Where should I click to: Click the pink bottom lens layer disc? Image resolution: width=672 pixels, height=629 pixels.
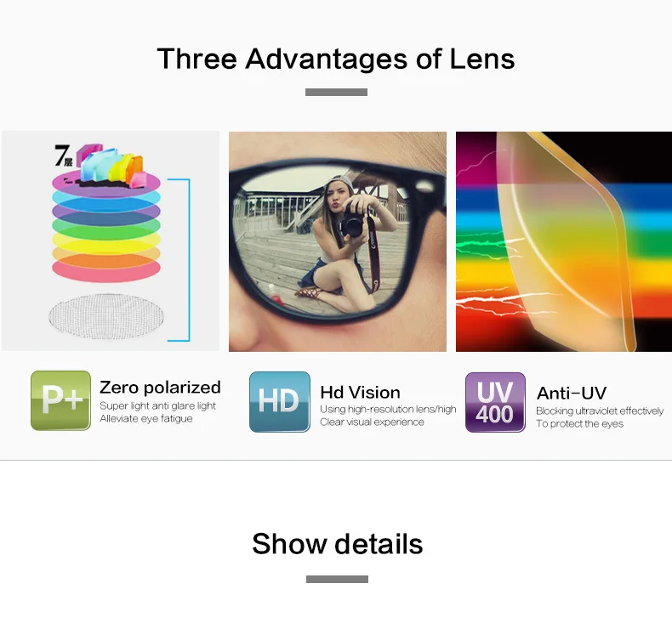point(106,272)
